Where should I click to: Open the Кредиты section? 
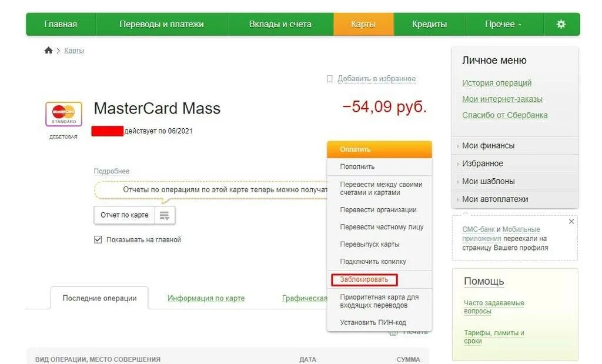pos(429,24)
